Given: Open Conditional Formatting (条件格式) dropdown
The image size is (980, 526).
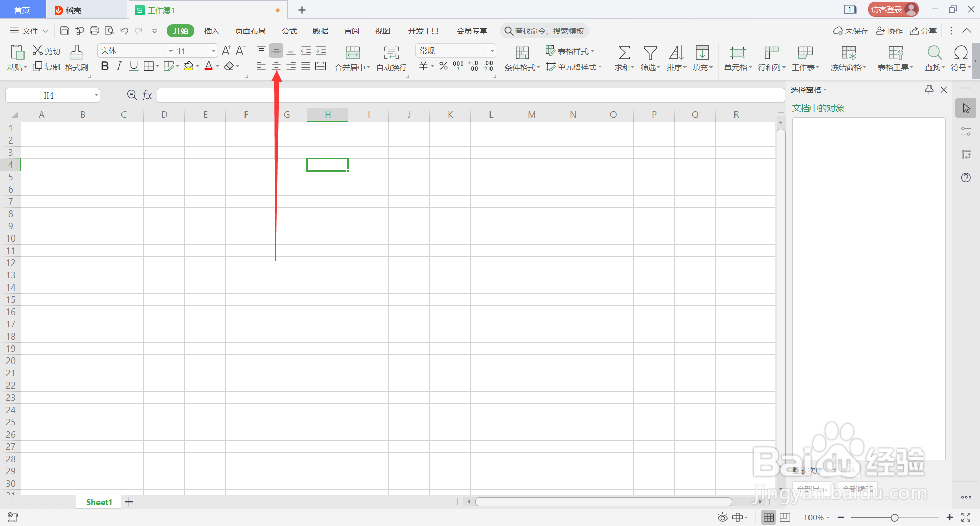Looking at the screenshot, I should [522, 67].
